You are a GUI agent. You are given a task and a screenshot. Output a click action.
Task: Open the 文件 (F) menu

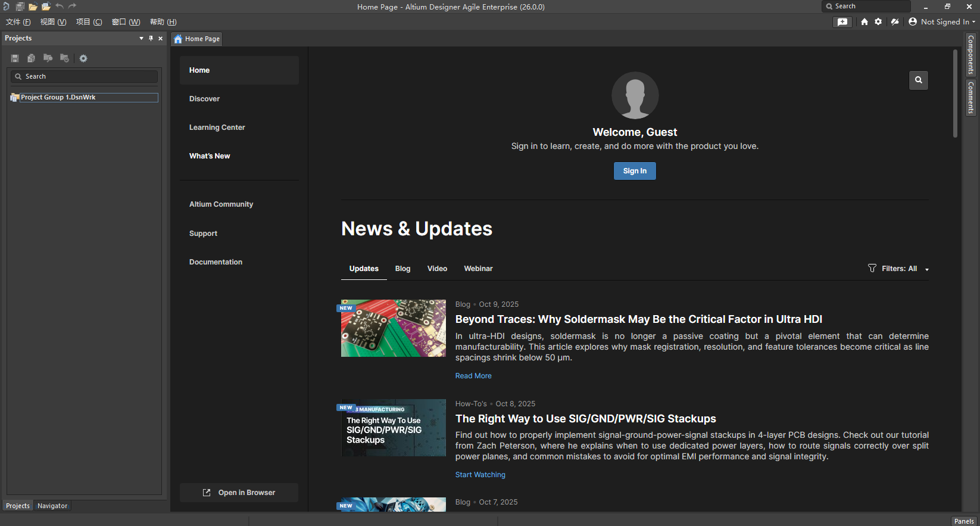pos(18,22)
